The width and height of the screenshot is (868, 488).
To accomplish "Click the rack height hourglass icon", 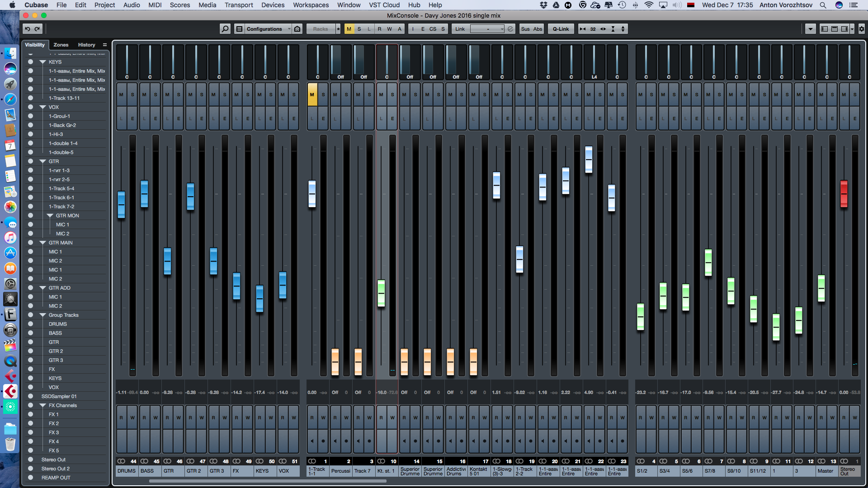I will click(613, 29).
